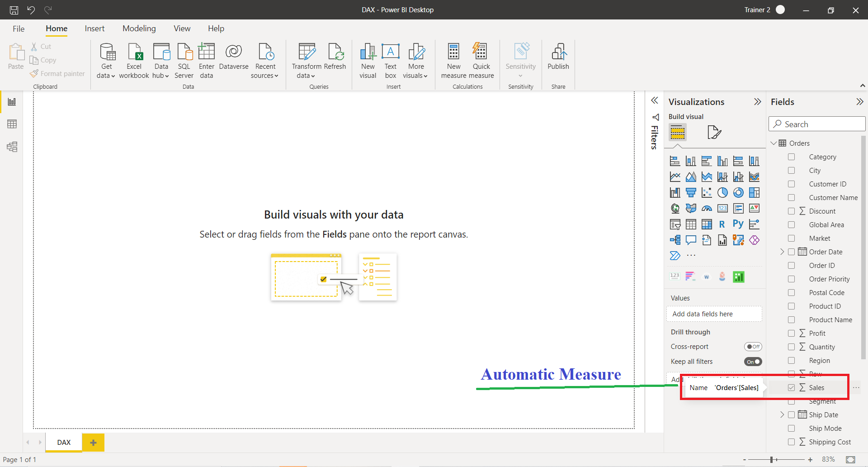Expand the Ship Date hierarchy
The height and width of the screenshot is (467, 868).
[x=782, y=415]
